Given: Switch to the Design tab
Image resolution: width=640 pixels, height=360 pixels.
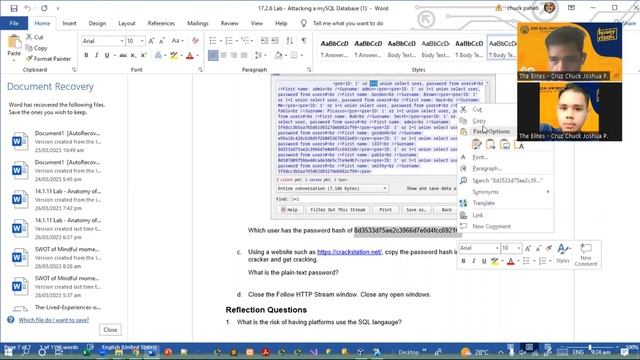Looking at the screenshot, I should (97, 23).
